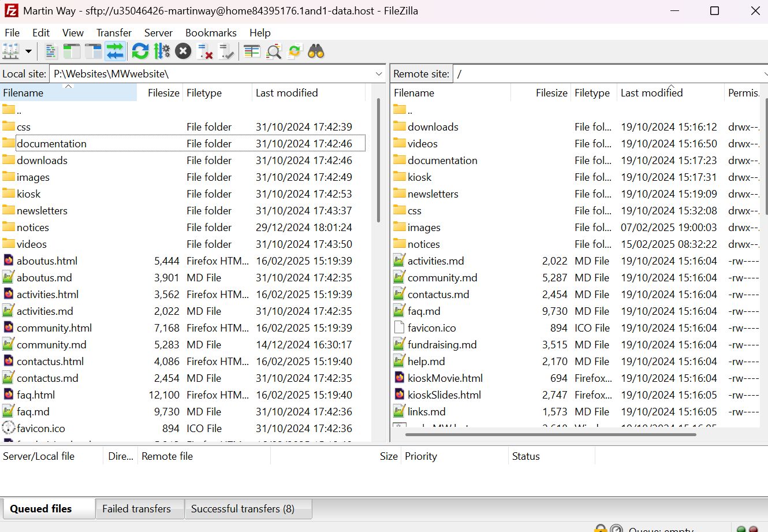Sort the local list by Last modified
This screenshot has height=532, width=768.
point(287,93)
